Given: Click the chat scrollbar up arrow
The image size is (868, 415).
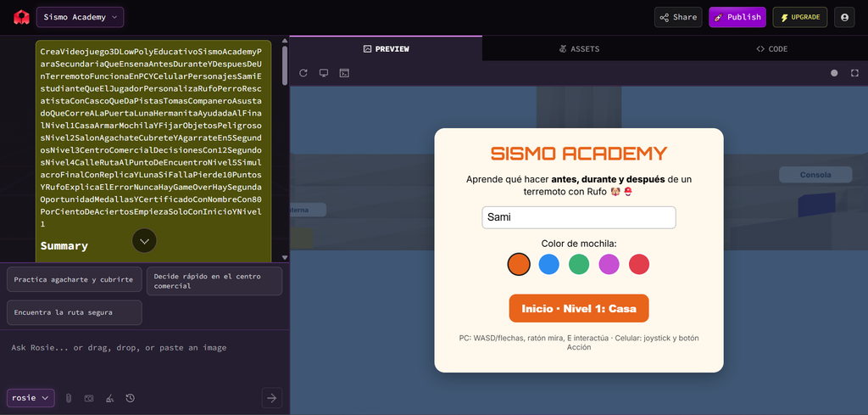Looking at the screenshot, I should click(x=285, y=41).
